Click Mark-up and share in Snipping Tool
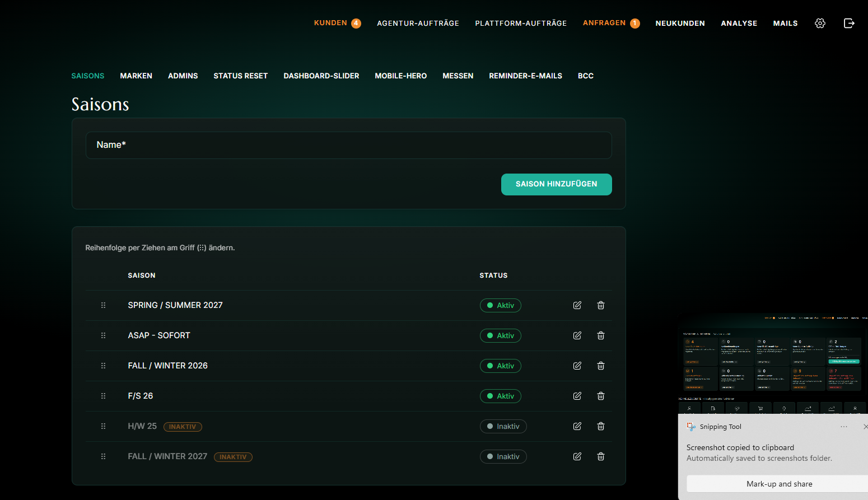The width and height of the screenshot is (868, 500). coord(779,484)
